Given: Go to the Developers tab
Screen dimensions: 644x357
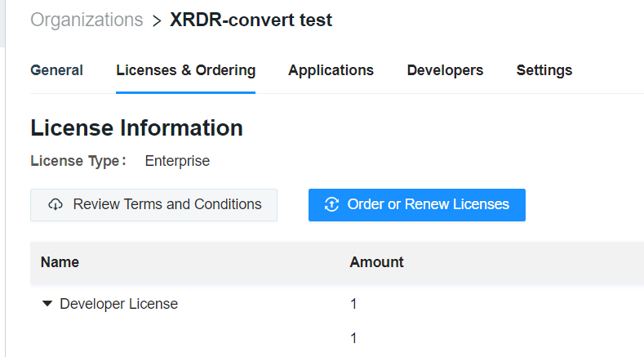Looking at the screenshot, I should tap(445, 70).
